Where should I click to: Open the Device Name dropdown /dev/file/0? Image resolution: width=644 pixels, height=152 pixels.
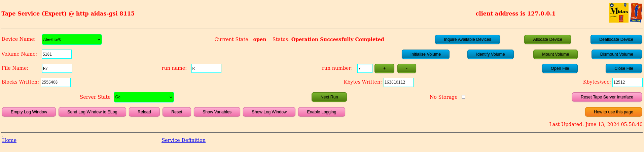[72, 39]
